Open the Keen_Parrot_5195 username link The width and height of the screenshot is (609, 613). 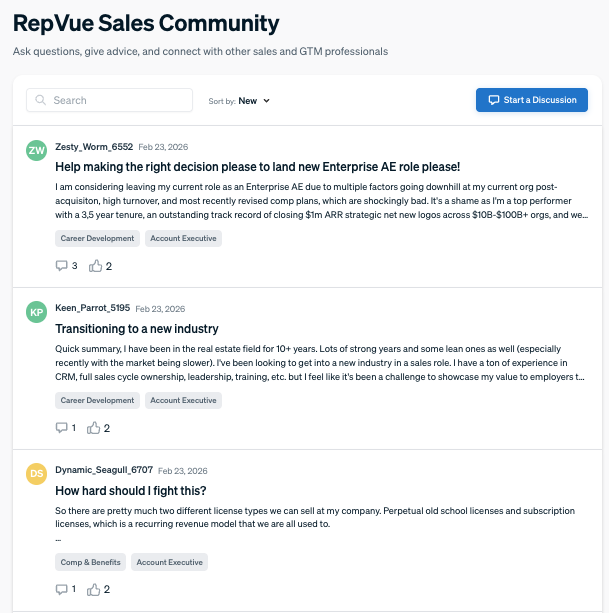point(92,308)
